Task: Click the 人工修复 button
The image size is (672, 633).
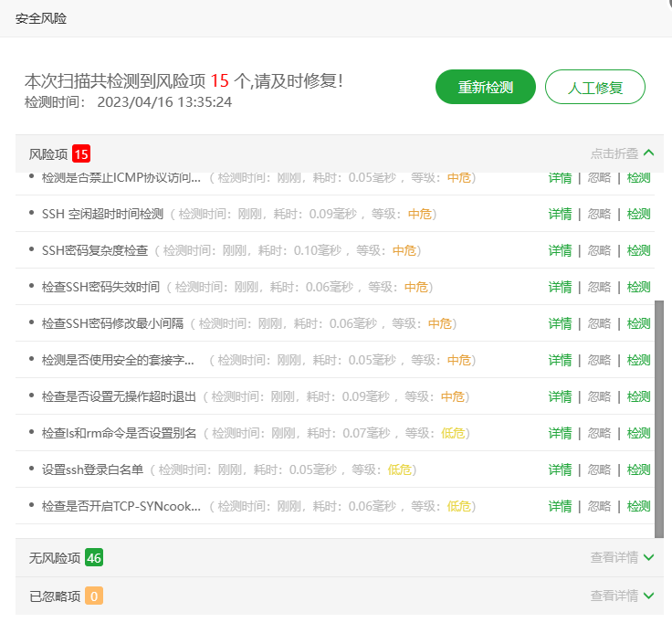Action: [595, 87]
